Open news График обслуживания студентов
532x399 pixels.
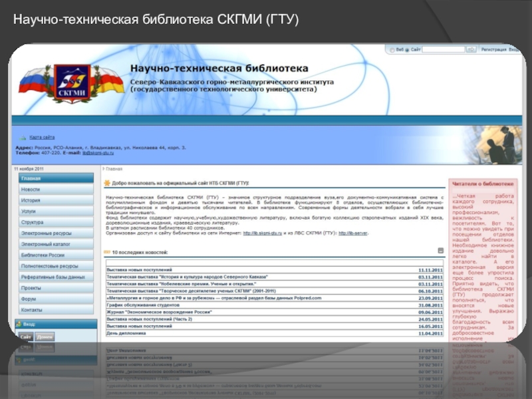click(x=143, y=305)
